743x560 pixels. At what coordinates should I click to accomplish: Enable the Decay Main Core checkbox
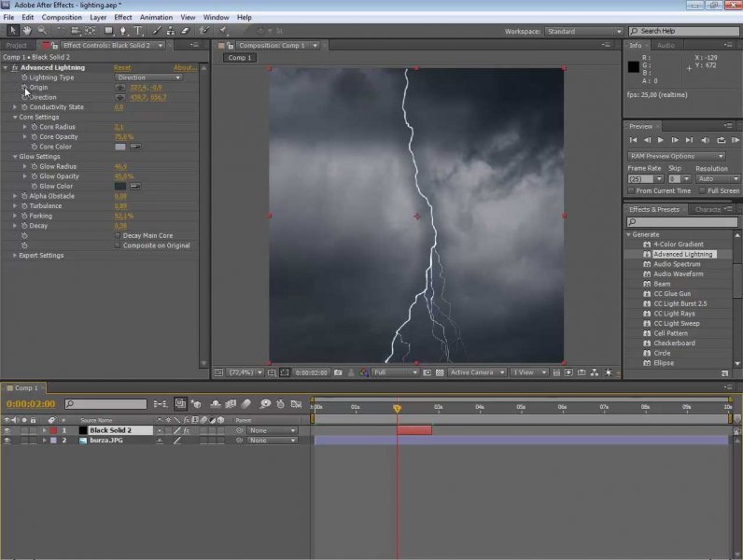point(118,236)
